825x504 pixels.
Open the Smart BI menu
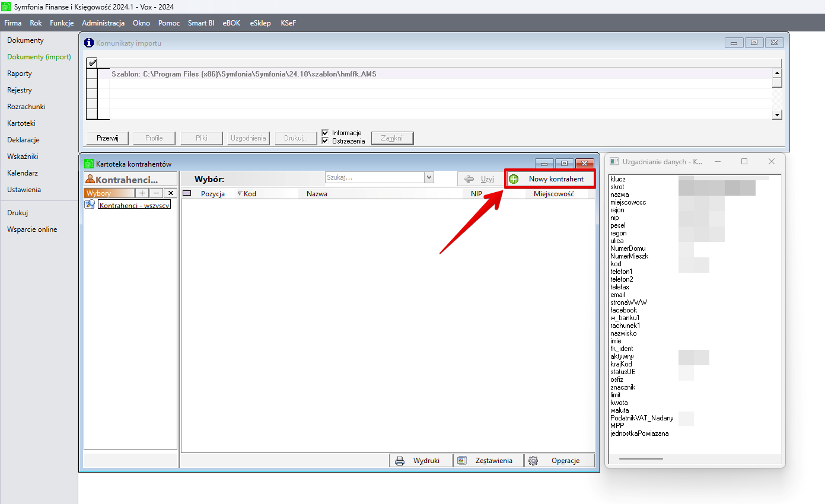pyautogui.click(x=201, y=23)
